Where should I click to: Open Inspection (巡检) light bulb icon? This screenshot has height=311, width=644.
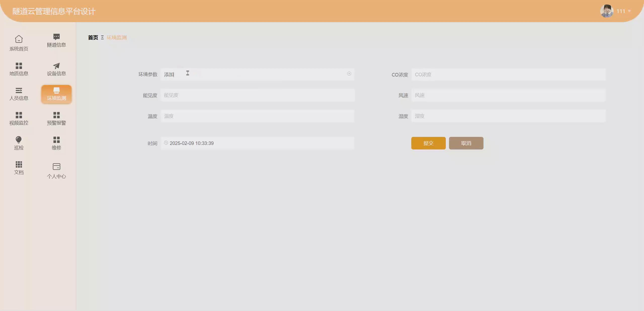19,140
